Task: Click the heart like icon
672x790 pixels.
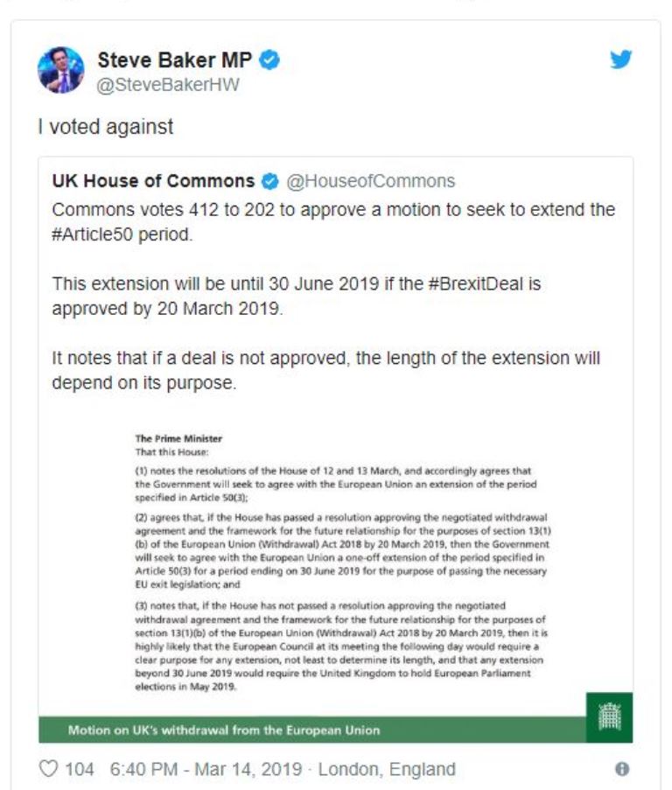Action: pos(49,769)
